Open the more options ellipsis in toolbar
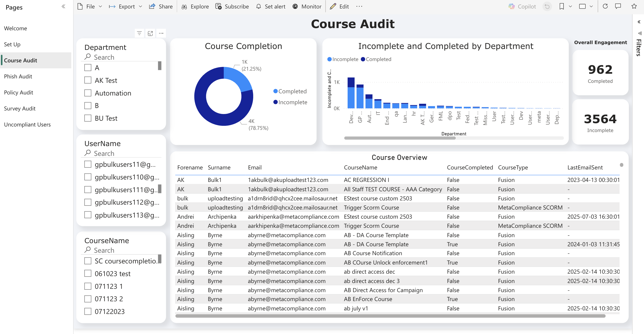 [x=359, y=6]
